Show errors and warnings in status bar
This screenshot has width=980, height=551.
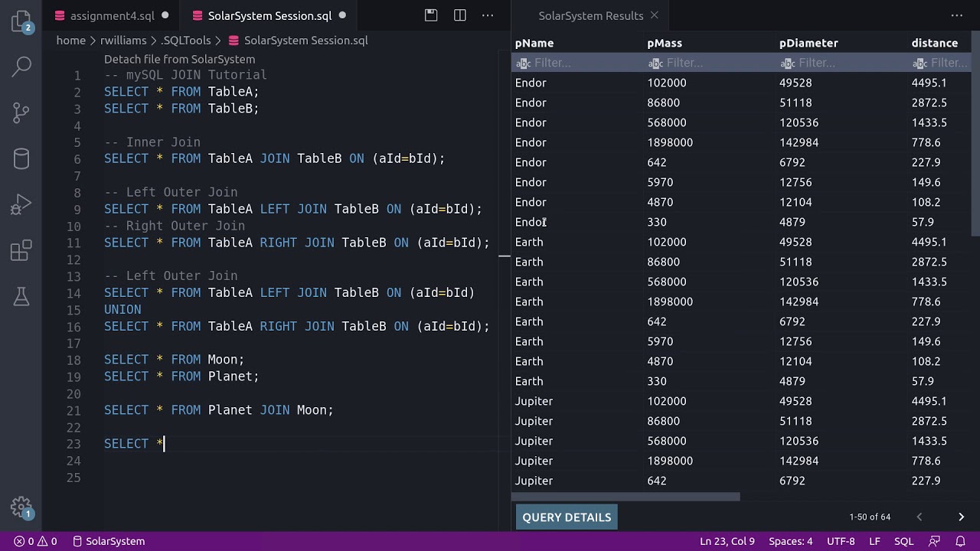(35, 541)
